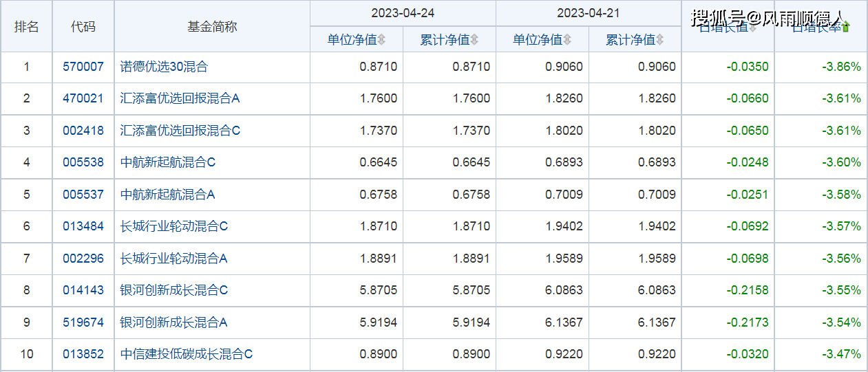Image resolution: width=868 pixels, height=372 pixels.
Task: Click 2023-04-21 单位净值 6.0863 of 银河创新成长混合C
Action: pos(564,290)
